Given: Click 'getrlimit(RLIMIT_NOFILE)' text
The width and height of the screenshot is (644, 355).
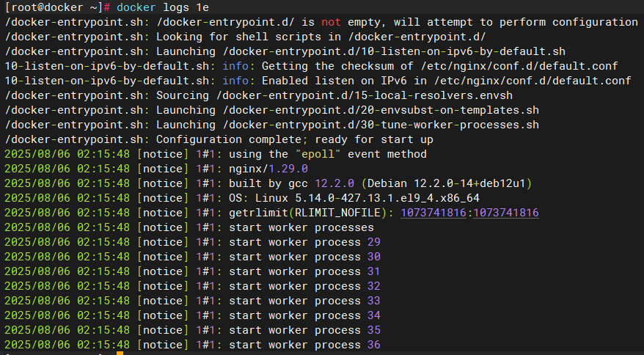Looking at the screenshot, I should pyautogui.click(x=307, y=213).
